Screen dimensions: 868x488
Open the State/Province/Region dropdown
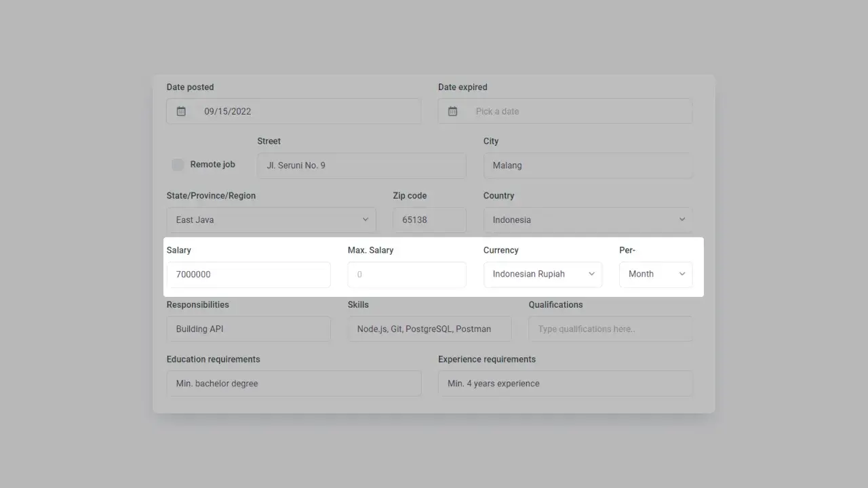pos(271,220)
